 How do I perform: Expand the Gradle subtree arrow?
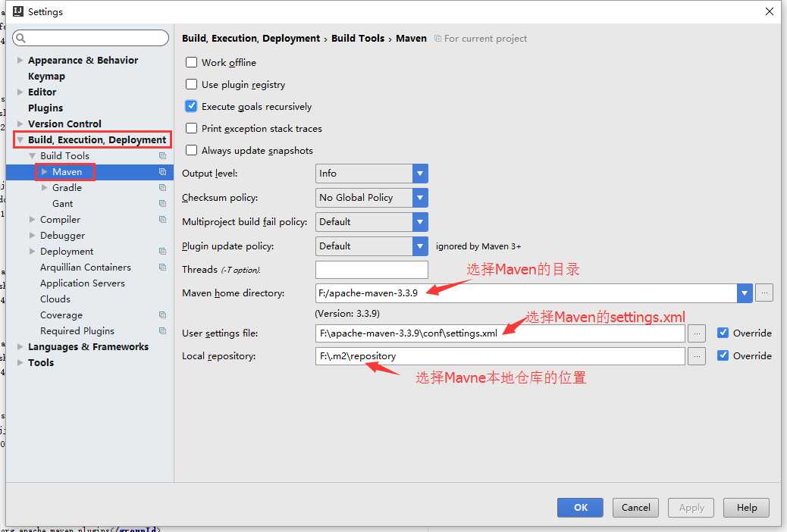coord(44,188)
